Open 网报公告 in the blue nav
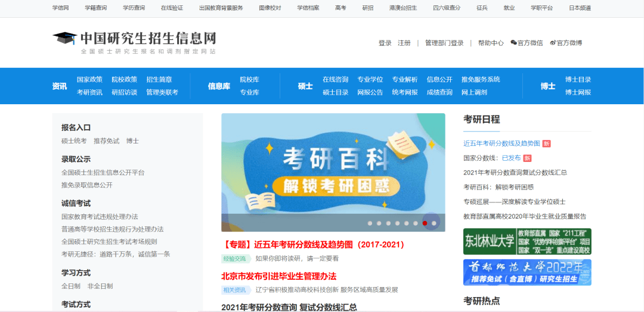Image resolution: width=644 pixels, height=312 pixels. pos(370,92)
